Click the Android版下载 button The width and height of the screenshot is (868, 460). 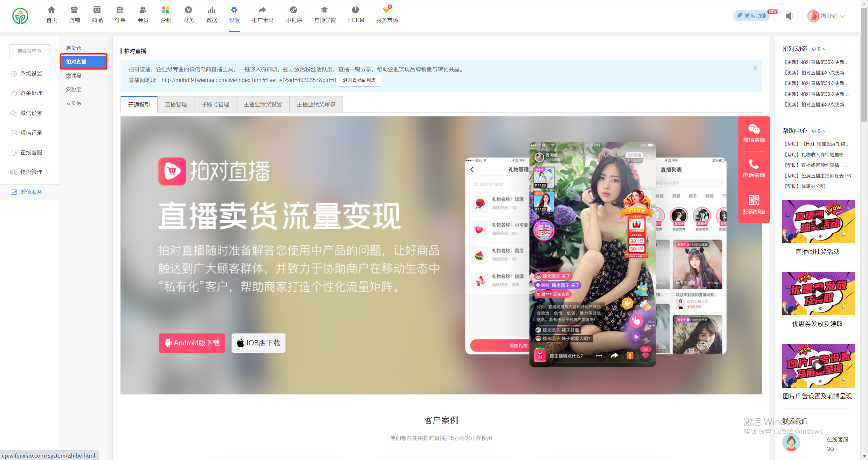coord(192,343)
